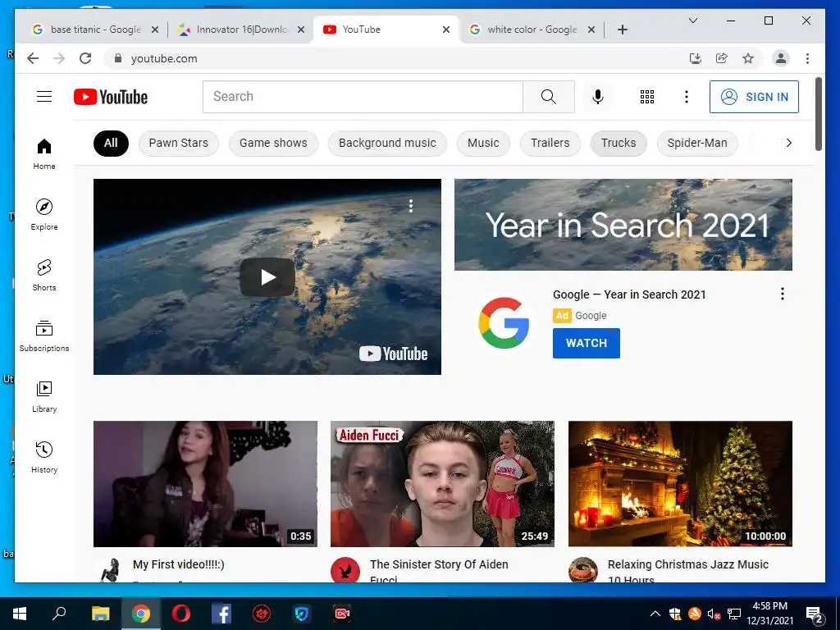Open options for the Year in Search ad
The width and height of the screenshot is (840, 630).
tap(782, 294)
